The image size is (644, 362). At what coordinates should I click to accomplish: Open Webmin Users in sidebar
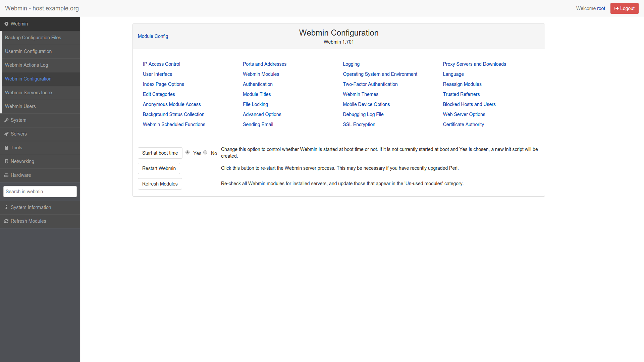(x=41, y=106)
